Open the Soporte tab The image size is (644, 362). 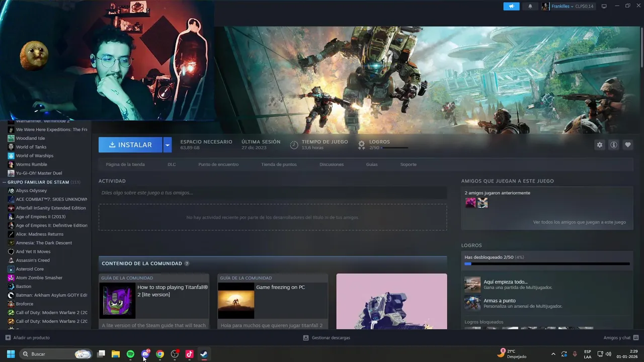click(x=409, y=164)
